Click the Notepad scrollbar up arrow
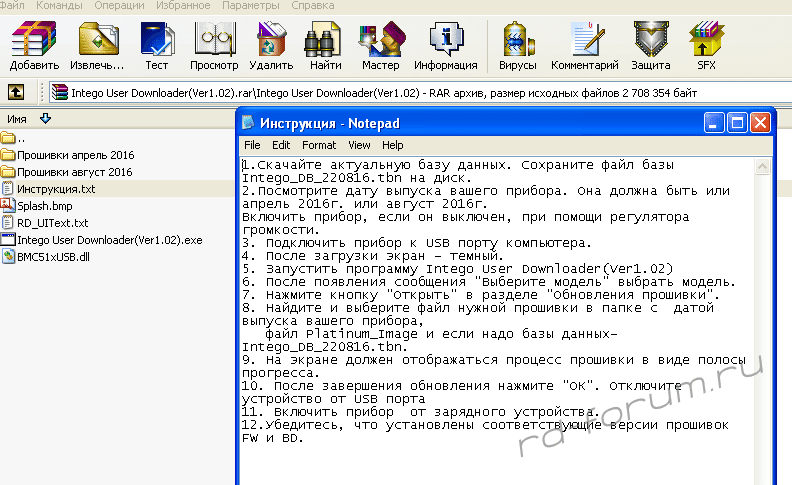This screenshot has width=792, height=485. click(763, 166)
